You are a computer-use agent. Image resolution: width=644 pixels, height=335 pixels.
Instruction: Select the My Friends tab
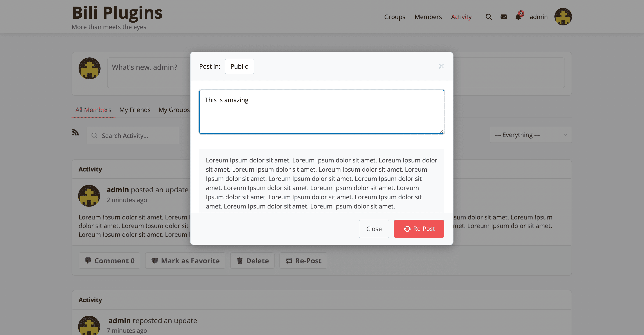click(135, 110)
